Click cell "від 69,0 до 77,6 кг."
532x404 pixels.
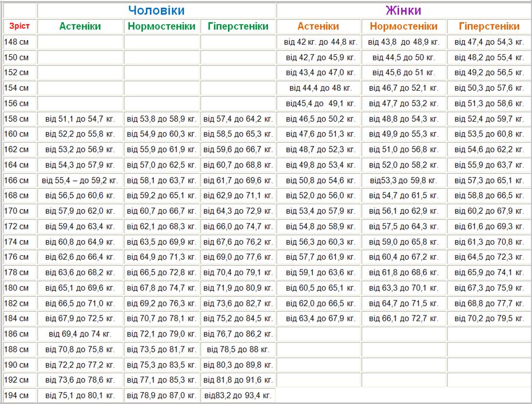[x=238, y=257]
